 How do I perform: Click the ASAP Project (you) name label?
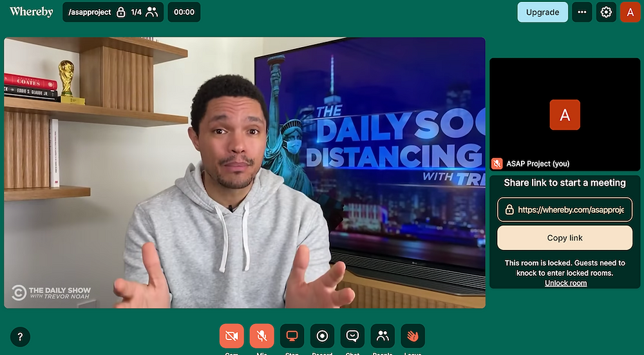[538, 164]
